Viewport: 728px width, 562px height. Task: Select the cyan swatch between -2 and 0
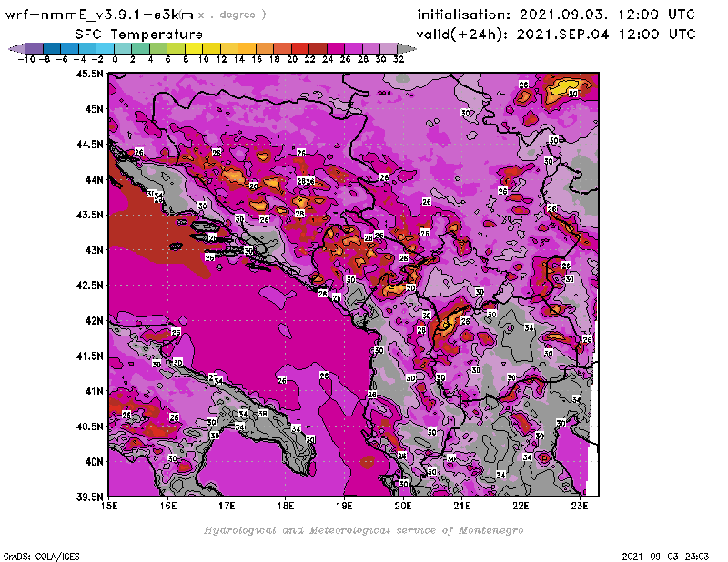[106, 48]
